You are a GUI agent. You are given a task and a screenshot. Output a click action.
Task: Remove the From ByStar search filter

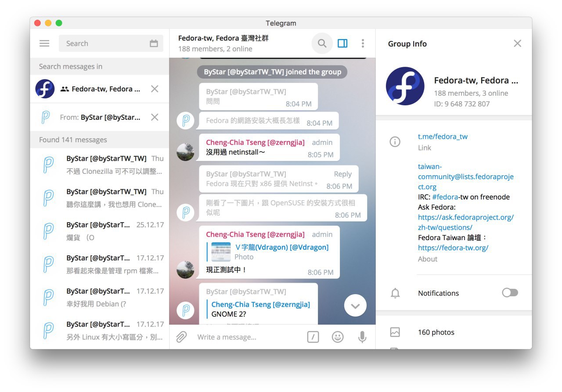click(x=155, y=117)
